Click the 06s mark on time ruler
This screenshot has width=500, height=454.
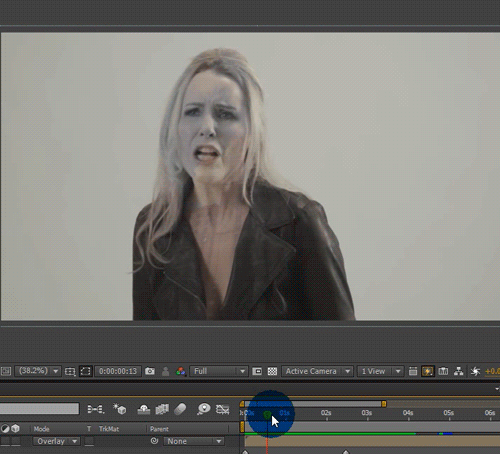(489, 413)
